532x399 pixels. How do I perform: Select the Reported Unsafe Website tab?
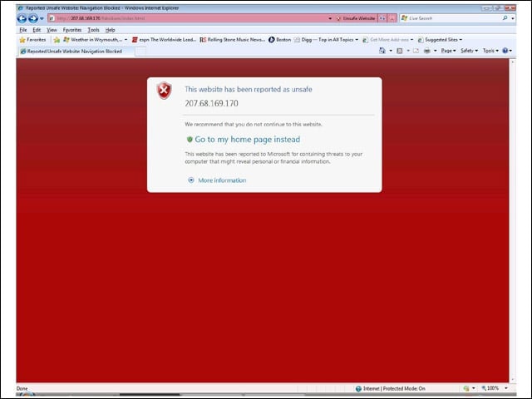click(x=76, y=52)
